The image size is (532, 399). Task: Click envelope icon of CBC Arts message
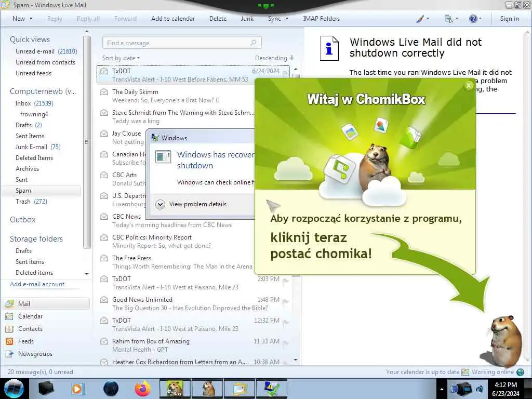[104, 175]
